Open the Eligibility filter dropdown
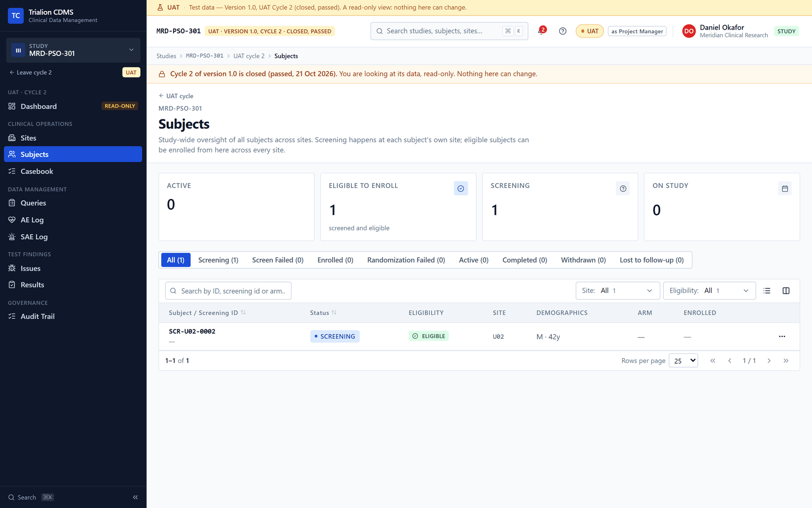Viewport: 812px width, 508px height. pyautogui.click(x=709, y=290)
